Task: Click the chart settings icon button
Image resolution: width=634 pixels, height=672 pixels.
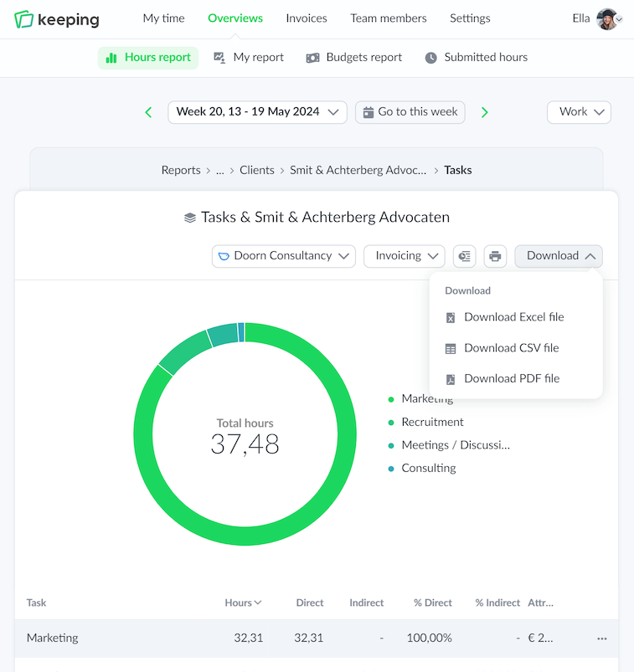Action: point(465,256)
